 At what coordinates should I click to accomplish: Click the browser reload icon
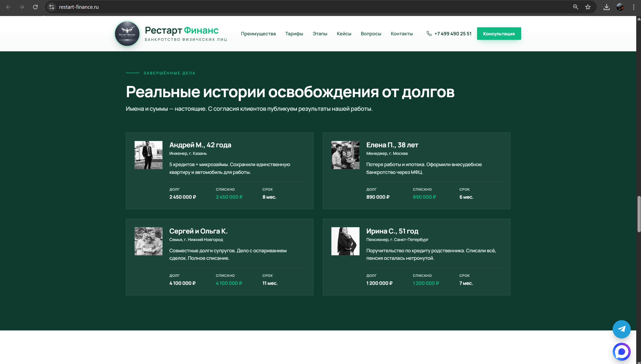click(x=35, y=7)
